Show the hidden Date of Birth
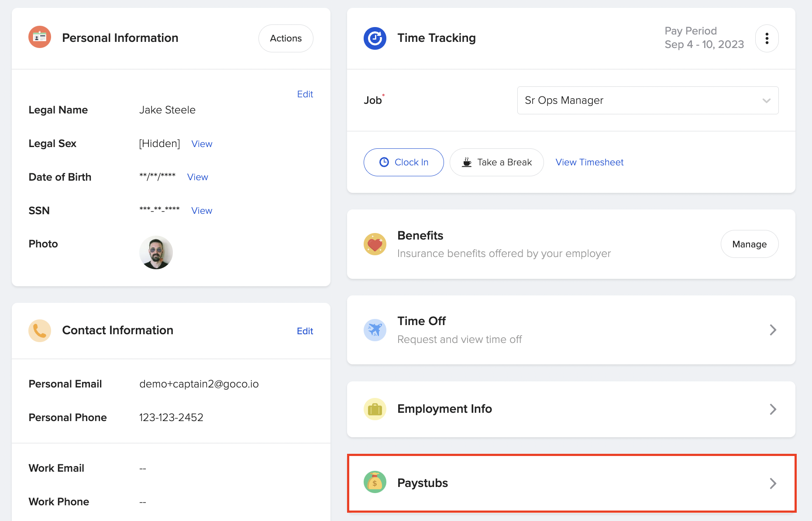Viewport: 812px width, 521px height. pos(197,177)
